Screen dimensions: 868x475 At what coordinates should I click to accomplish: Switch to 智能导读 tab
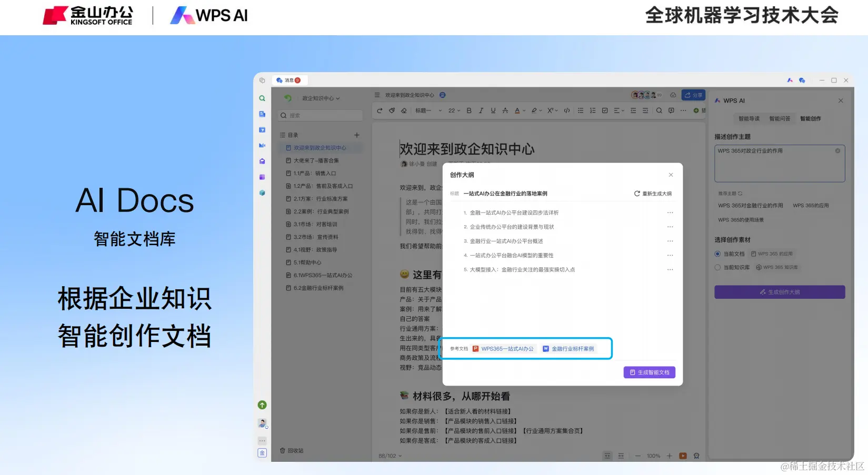(749, 119)
